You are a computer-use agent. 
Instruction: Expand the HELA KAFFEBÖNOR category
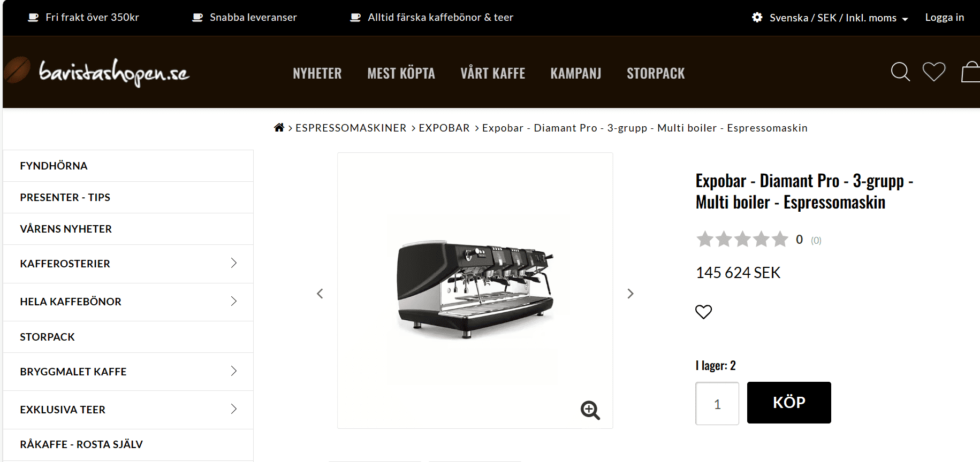[234, 301]
